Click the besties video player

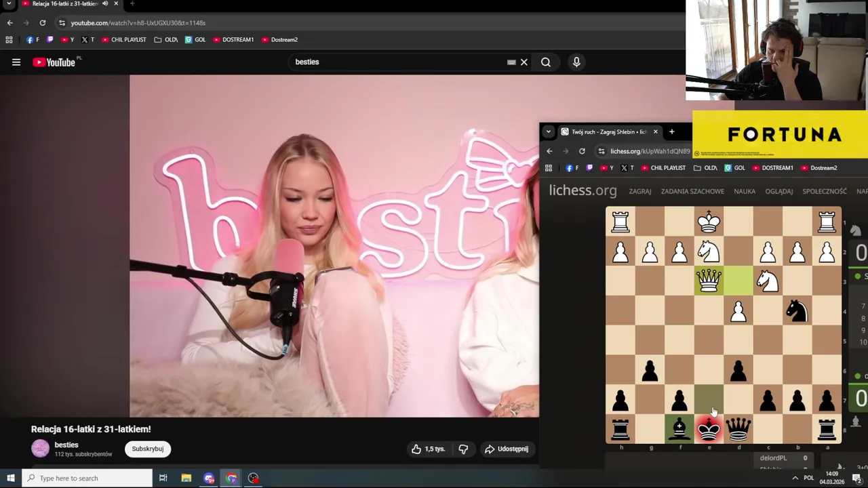click(x=334, y=246)
